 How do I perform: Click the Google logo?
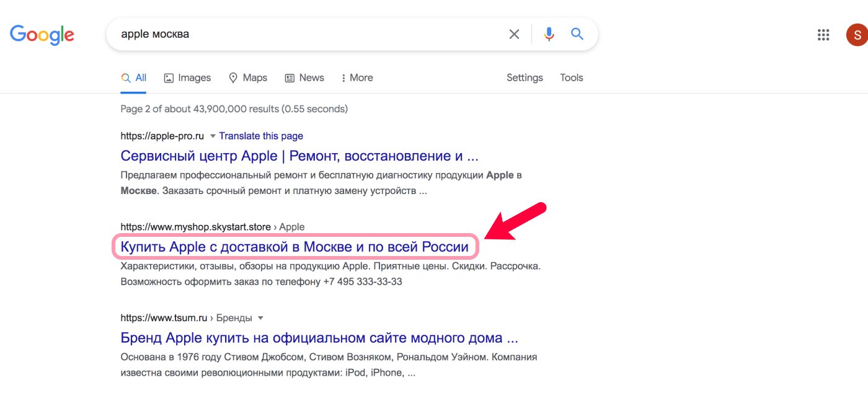pyautogui.click(x=42, y=34)
